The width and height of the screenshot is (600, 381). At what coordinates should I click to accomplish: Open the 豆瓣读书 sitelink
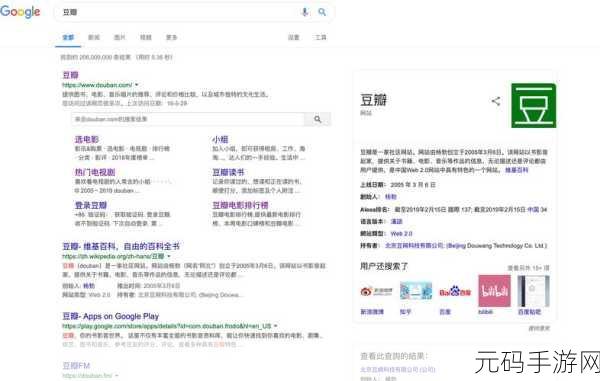[x=228, y=173]
